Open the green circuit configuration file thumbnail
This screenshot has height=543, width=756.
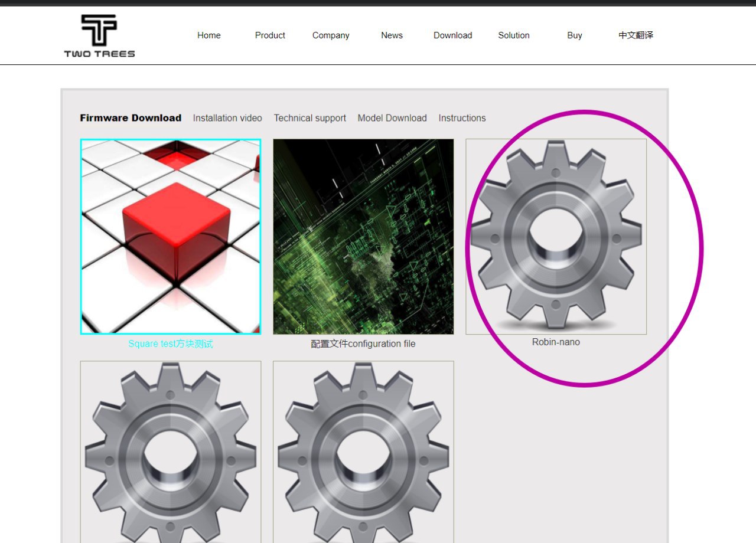tap(363, 237)
